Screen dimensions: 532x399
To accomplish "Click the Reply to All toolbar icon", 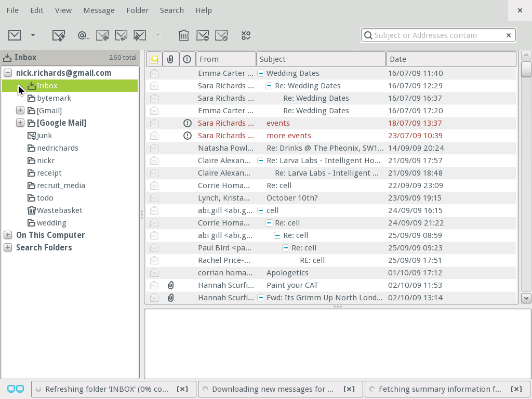I will click(121, 35).
